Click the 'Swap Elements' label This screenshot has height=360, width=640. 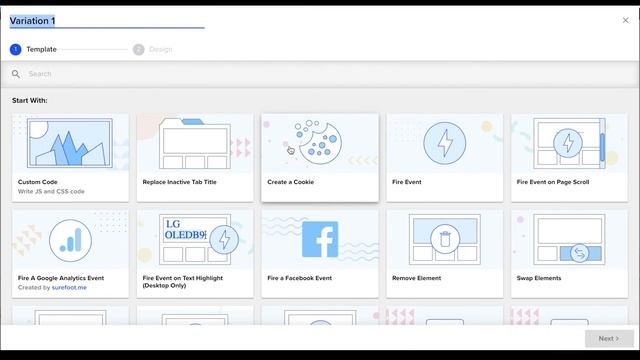(539, 278)
